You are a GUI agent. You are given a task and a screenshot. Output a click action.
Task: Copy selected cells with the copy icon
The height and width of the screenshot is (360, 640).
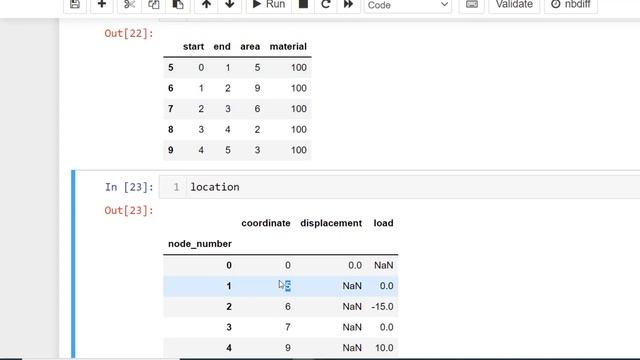[x=153, y=5]
